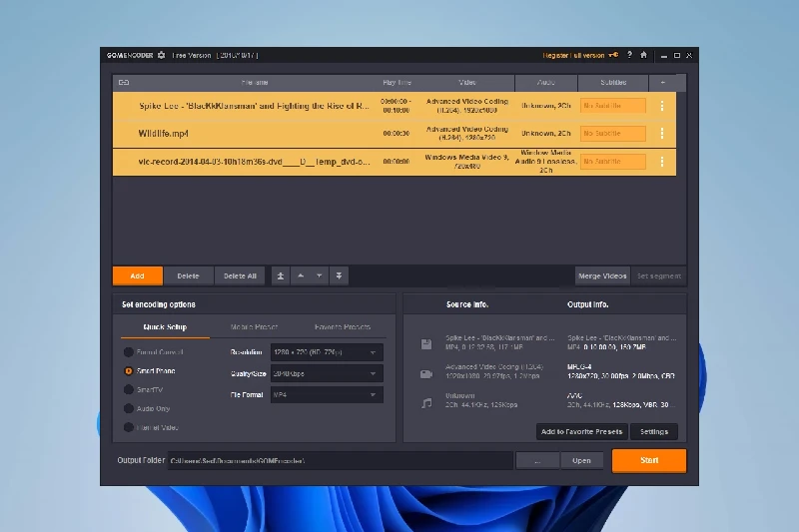799x532 pixels.
Task: Open the help question mark icon
Action: (x=630, y=55)
